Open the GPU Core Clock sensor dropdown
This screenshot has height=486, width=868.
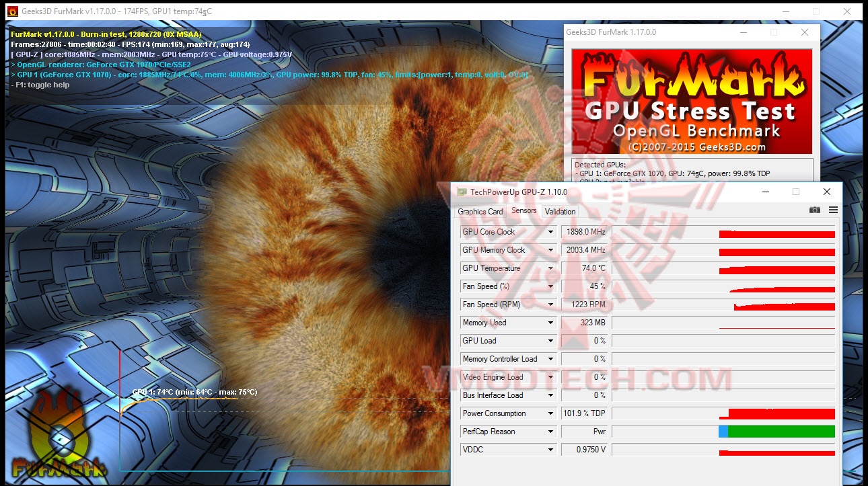pos(550,232)
